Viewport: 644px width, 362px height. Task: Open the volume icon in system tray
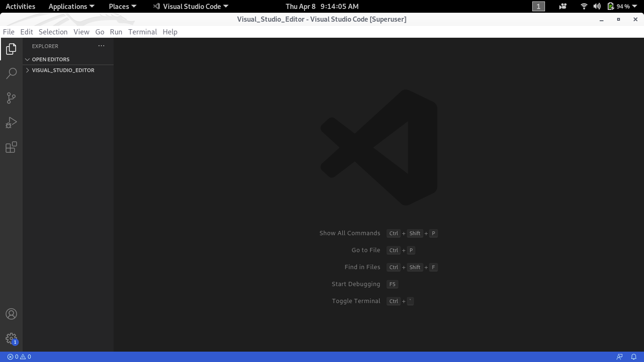[597, 6]
